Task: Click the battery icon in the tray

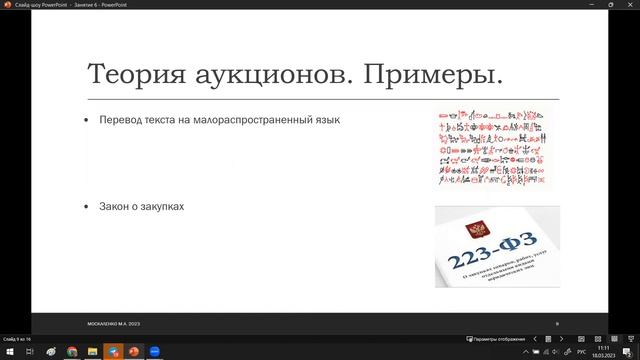Action: pyautogui.click(x=536, y=352)
